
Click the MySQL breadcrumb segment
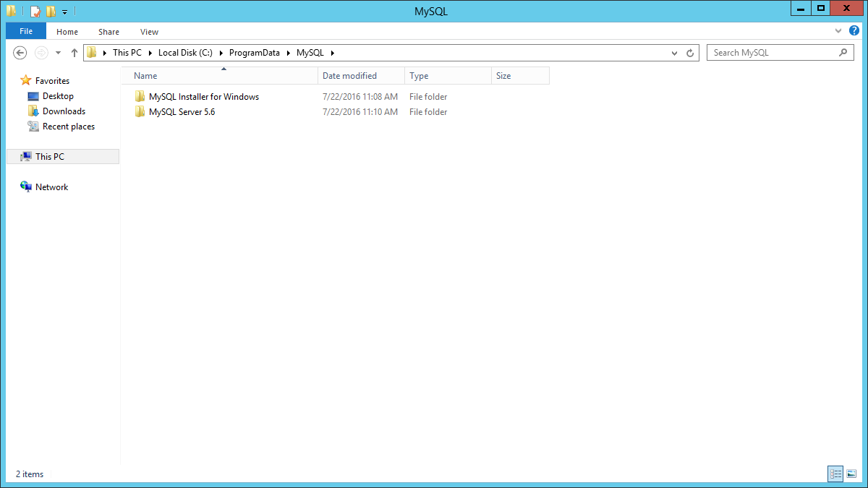310,53
